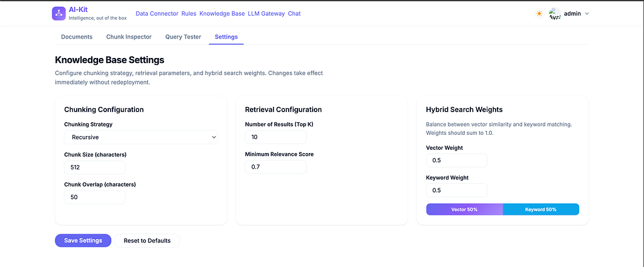Open the Chunking Strategy dropdown
Screen dimensions: 644x267
[x=141, y=137]
